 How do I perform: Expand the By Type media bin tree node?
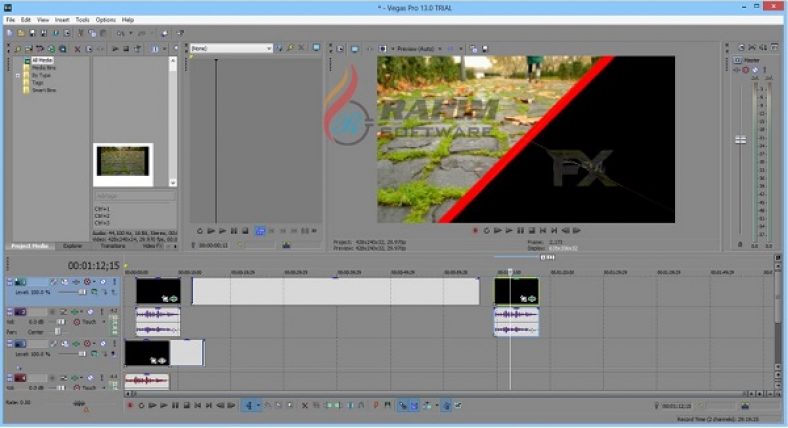coord(31,74)
